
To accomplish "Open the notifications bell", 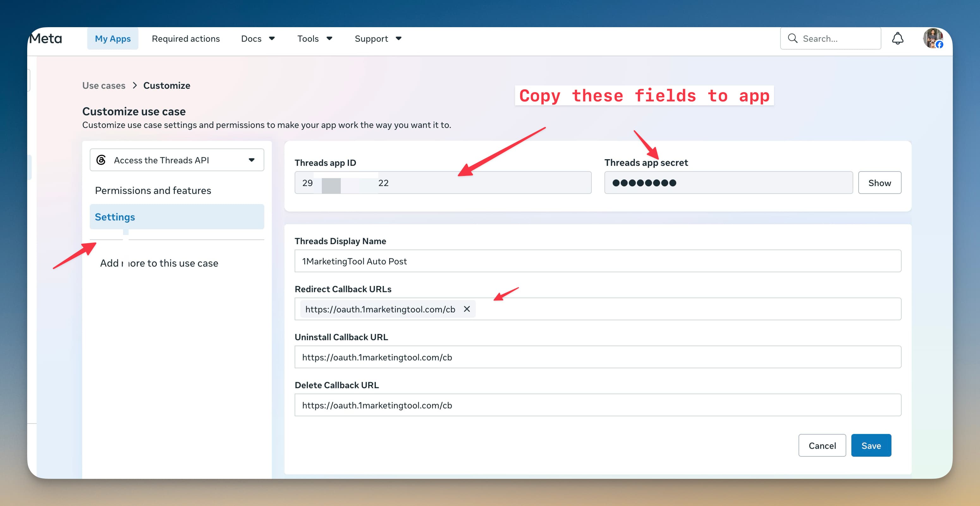I will [x=897, y=39].
